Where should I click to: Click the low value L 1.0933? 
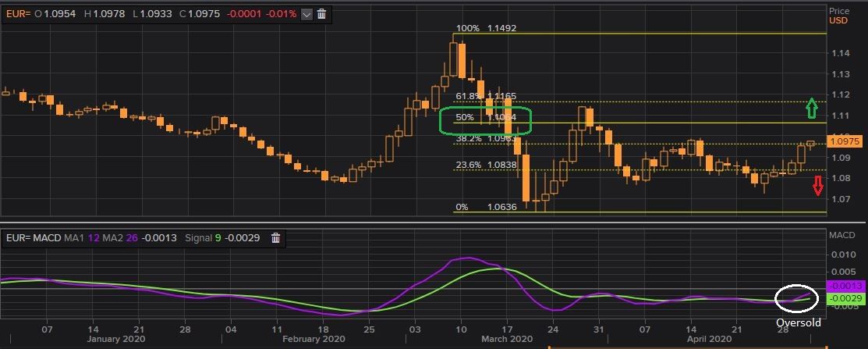pos(152,14)
